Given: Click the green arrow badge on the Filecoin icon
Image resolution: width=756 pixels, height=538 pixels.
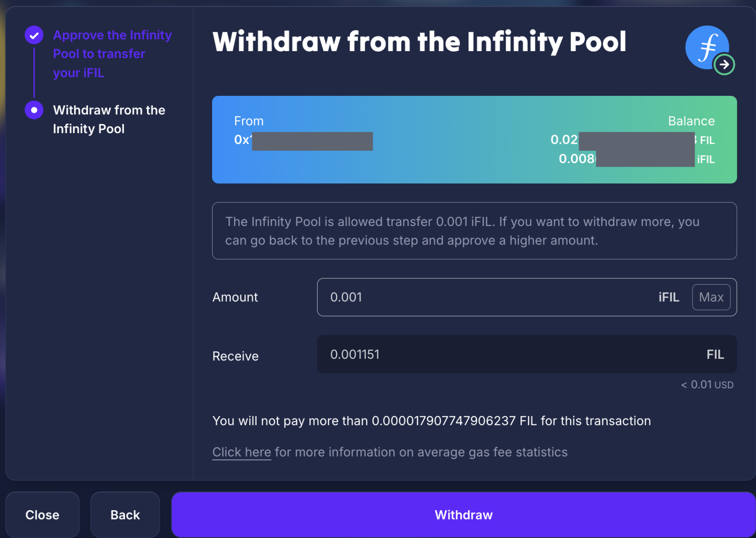Looking at the screenshot, I should 724,64.
